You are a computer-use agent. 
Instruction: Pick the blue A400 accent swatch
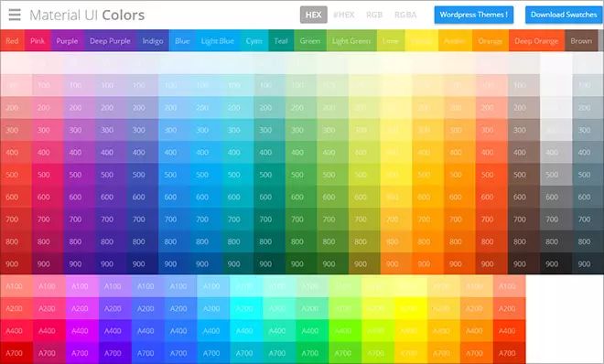tap(180, 330)
